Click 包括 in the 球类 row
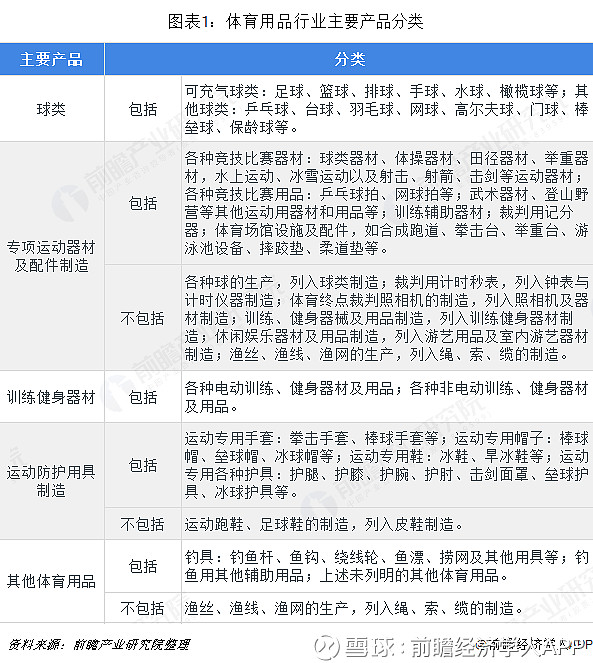The height and width of the screenshot is (663, 593). [x=143, y=109]
